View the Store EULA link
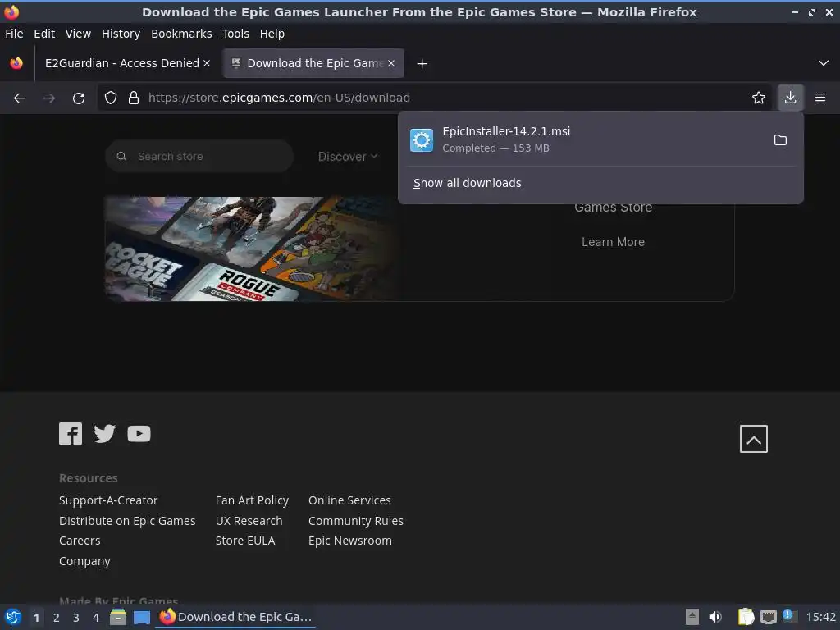The image size is (840, 630). (x=244, y=541)
